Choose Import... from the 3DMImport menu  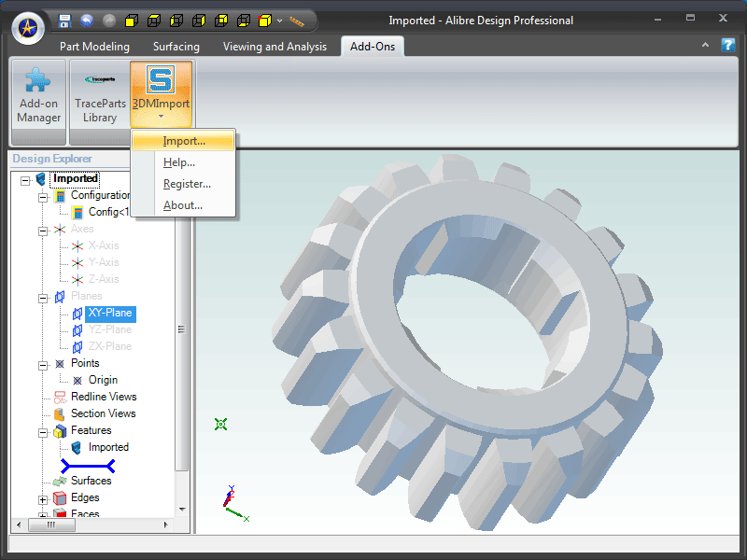point(184,141)
